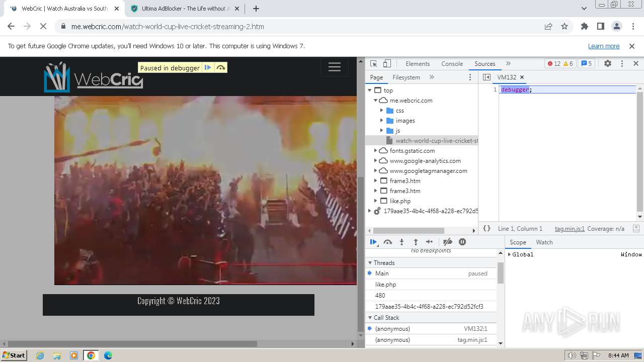
Task: Select the Page navigator tab
Action: pos(376,77)
